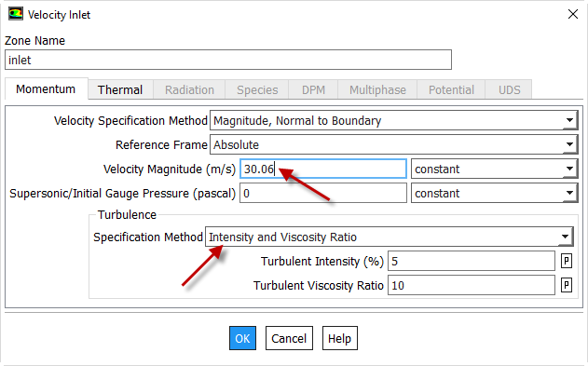Open Help for Velocity Inlet

tap(340, 338)
